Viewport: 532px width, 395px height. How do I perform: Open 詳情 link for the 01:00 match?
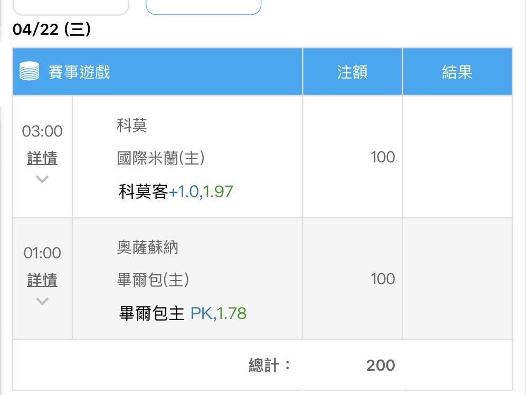[42, 280]
